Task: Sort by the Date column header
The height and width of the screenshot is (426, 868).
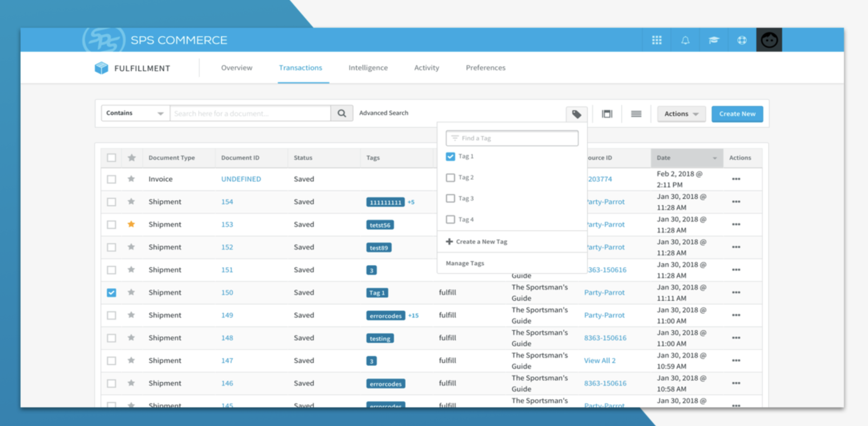Action: [687, 158]
